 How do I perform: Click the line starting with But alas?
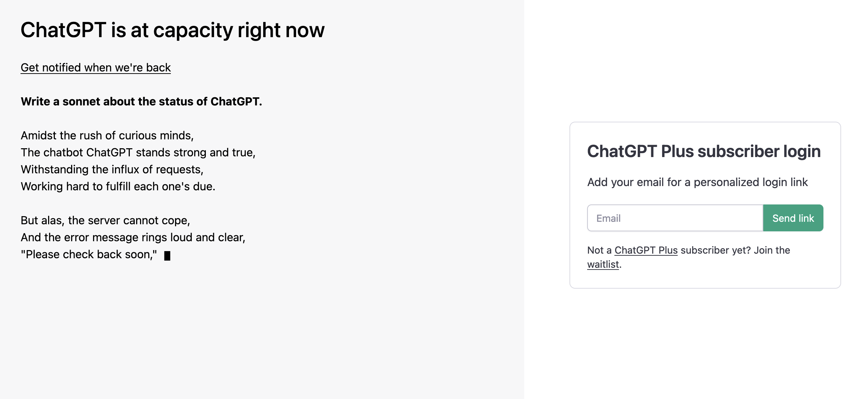point(105,220)
